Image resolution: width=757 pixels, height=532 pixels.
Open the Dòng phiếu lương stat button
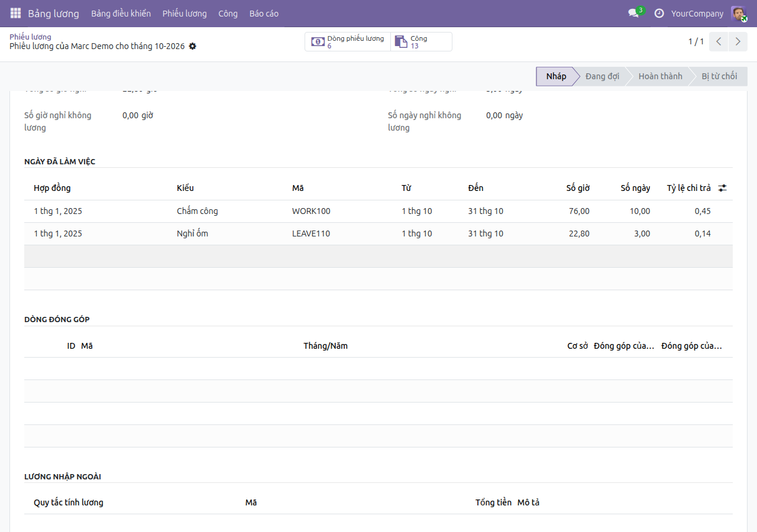pos(348,41)
